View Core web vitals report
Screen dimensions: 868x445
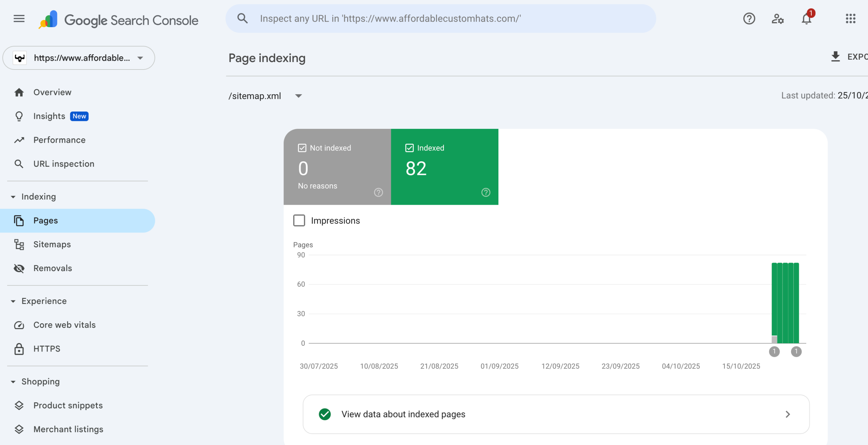pos(64,325)
